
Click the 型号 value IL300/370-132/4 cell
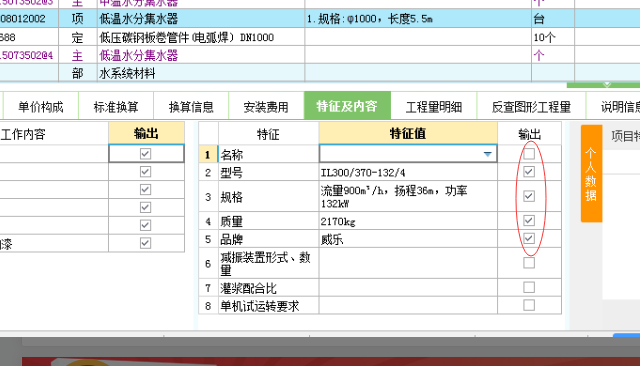click(408, 172)
